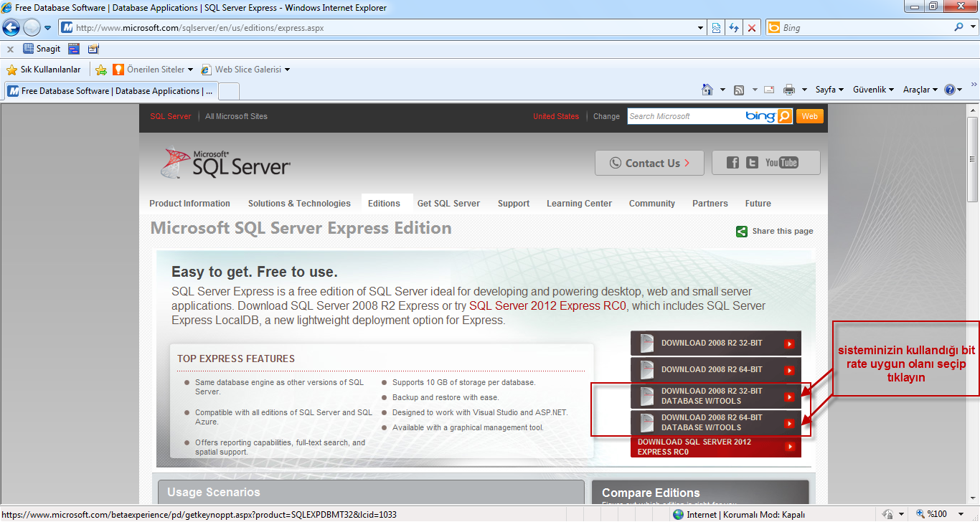Click the Search Microsoft input field
This screenshot has height=522, width=980.
tap(685, 116)
